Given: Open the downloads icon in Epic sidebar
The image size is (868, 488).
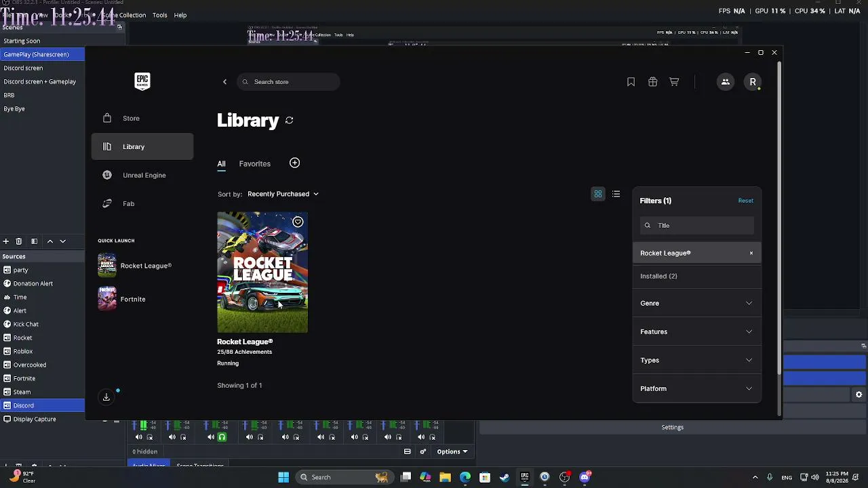Looking at the screenshot, I should tap(106, 397).
